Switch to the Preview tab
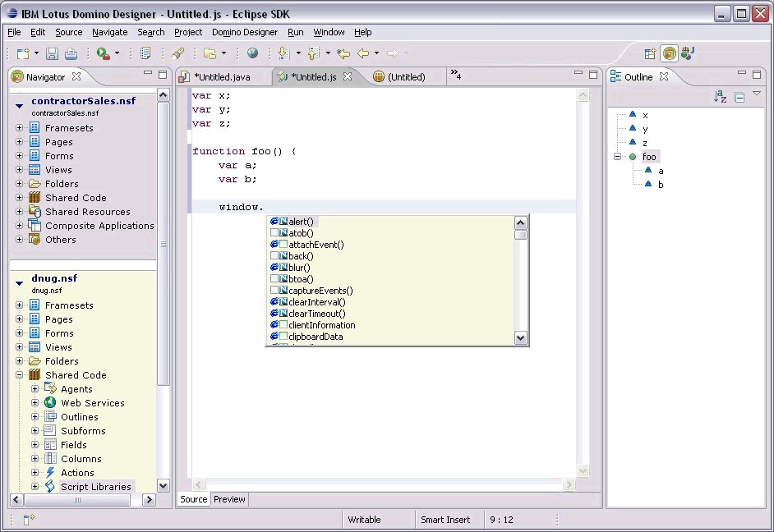774x532 pixels. 229,499
